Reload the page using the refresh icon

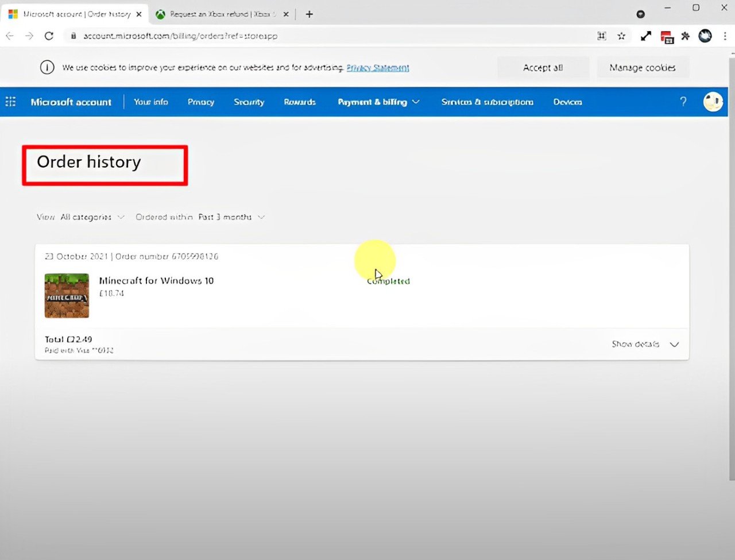coord(49,36)
